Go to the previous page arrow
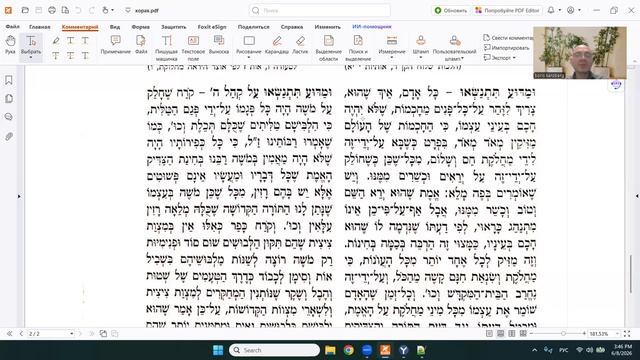The height and width of the screenshot is (360, 640). (x=21, y=334)
